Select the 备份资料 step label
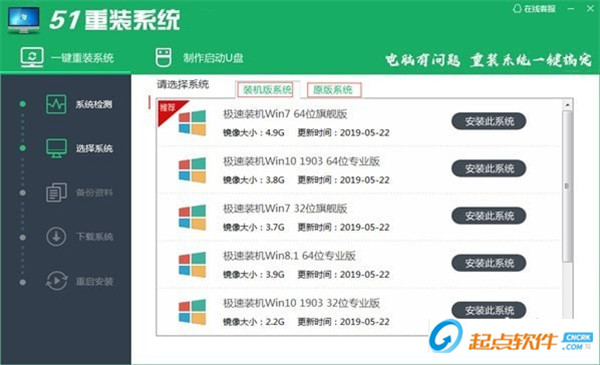 coord(94,192)
